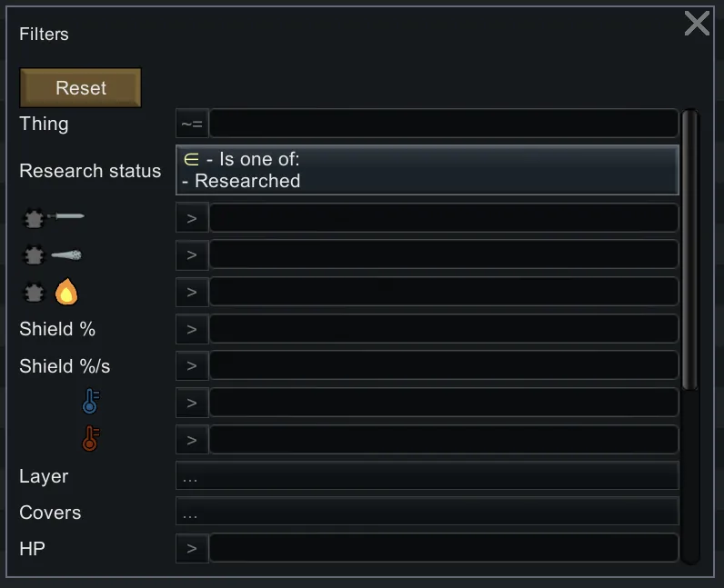
Task: Click the HP value input field
Action: click(443, 548)
